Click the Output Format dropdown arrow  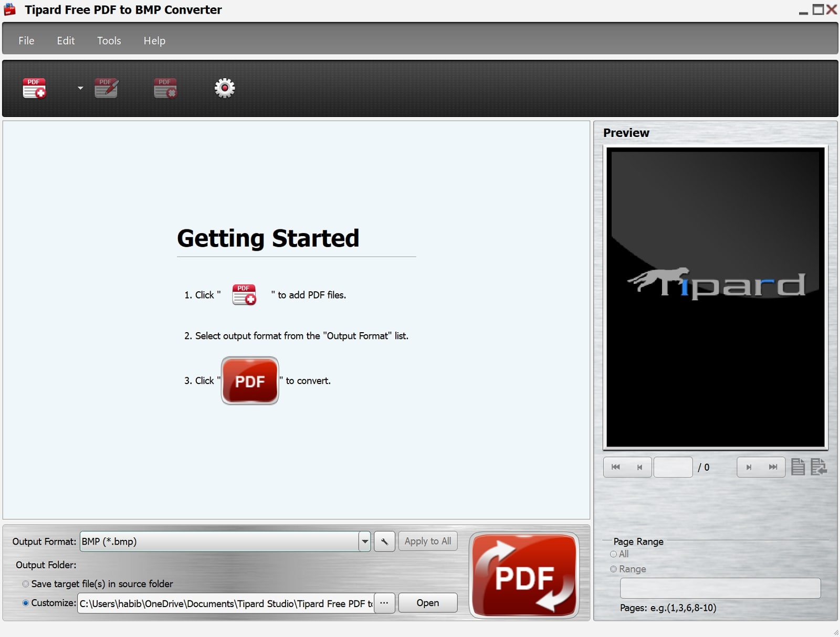pos(365,542)
